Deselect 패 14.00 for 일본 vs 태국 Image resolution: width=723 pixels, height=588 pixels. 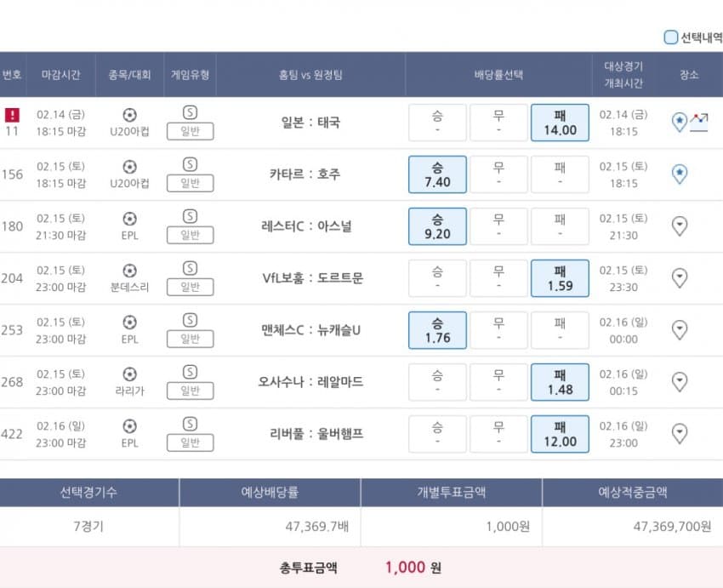point(560,123)
